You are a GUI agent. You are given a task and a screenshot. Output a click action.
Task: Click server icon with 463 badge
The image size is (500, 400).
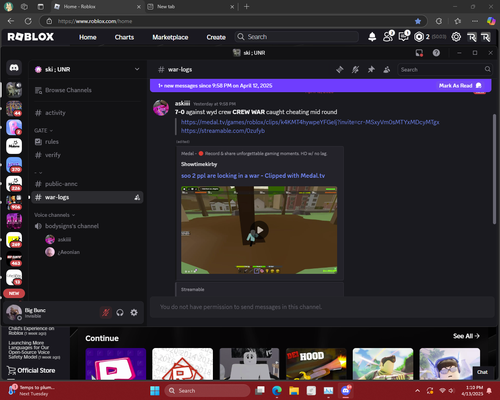(14, 259)
